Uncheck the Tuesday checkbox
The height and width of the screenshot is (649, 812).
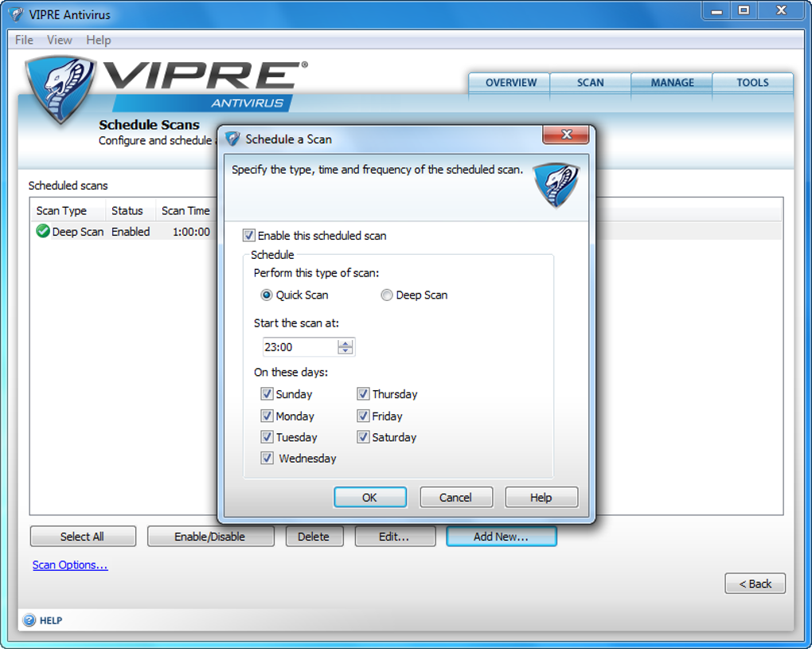click(x=267, y=437)
